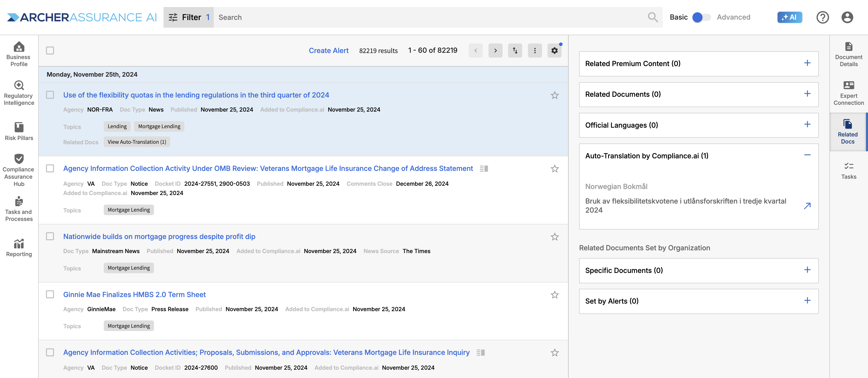Open the help question mark icon

pos(823,17)
